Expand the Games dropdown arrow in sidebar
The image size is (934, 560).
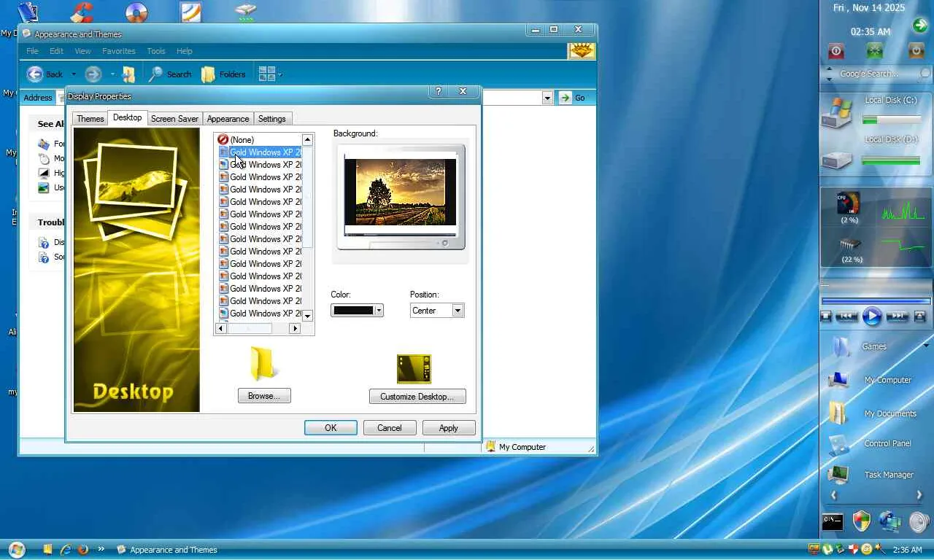[x=926, y=346]
